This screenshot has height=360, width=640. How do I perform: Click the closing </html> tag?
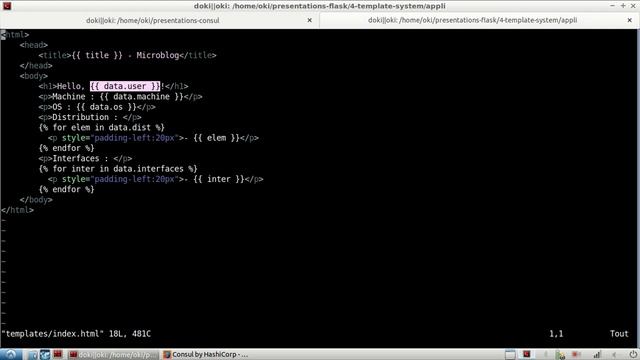[x=18, y=210]
